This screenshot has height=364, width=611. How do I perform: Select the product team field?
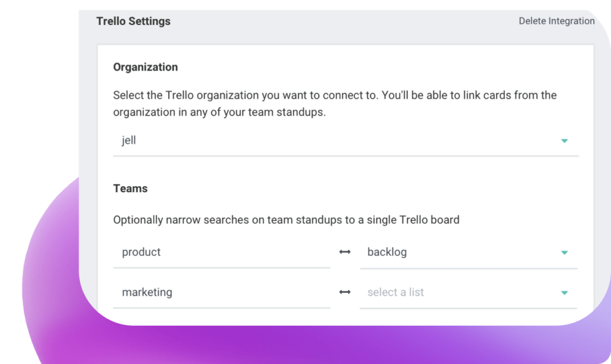221,252
